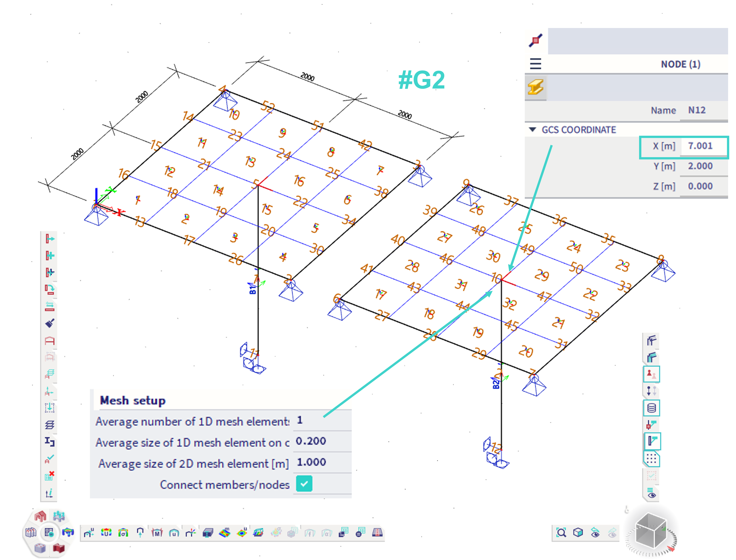Uncheck Connect members/nodes checkbox
Screen dimensions: 736x560
[304, 484]
